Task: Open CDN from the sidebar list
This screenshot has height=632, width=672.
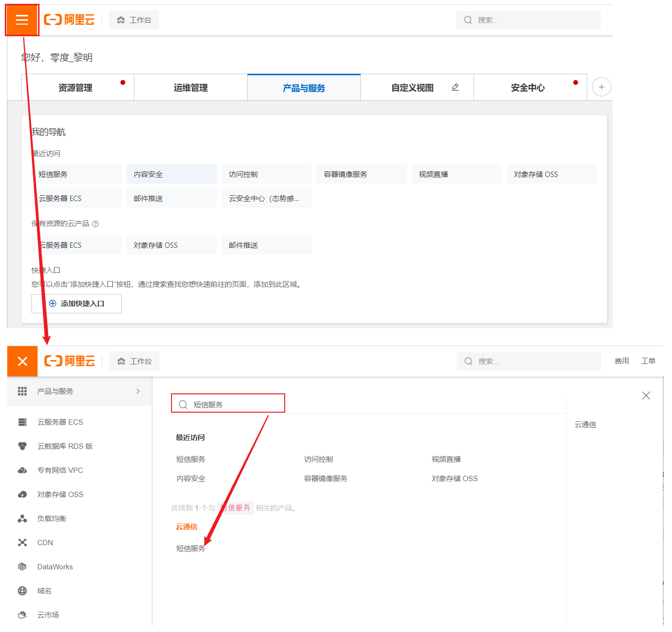Action: pyautogui.click(x=45, y=543)
